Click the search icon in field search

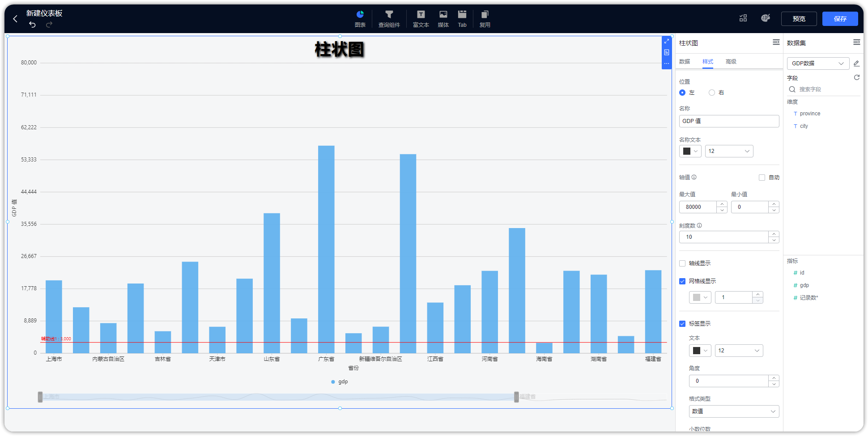[x=792, y=89]
